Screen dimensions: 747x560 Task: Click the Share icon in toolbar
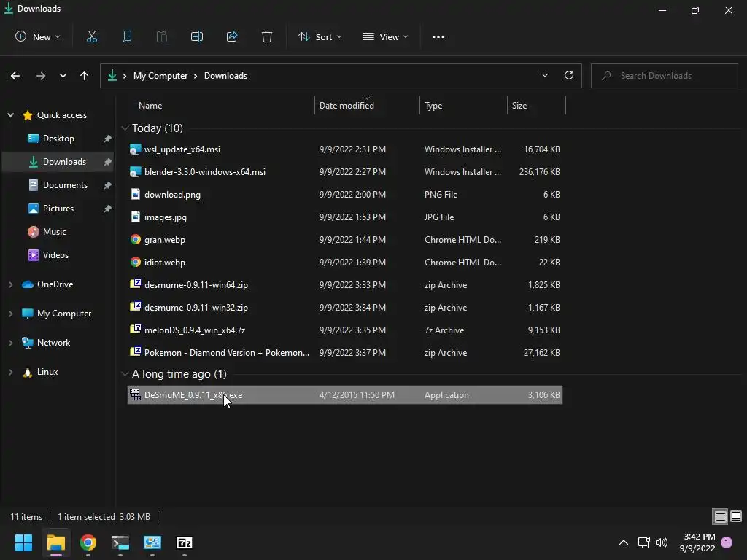pos(232,36)
